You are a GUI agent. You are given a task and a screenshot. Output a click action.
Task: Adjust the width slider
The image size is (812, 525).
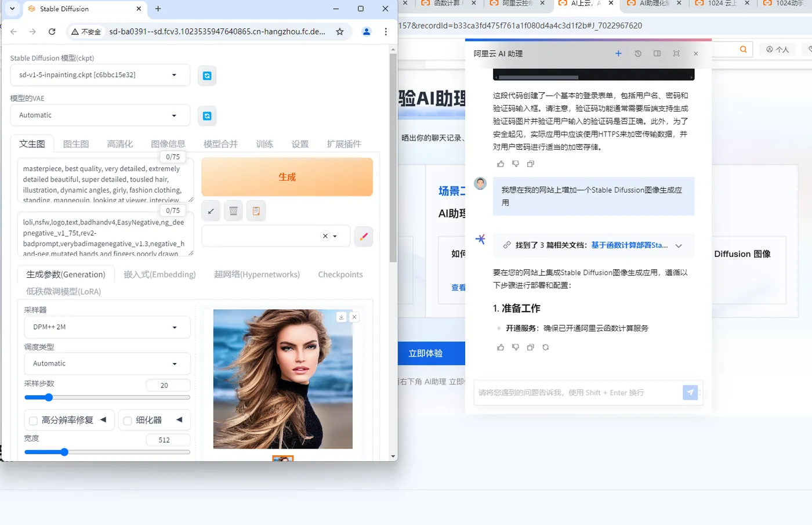107,452
